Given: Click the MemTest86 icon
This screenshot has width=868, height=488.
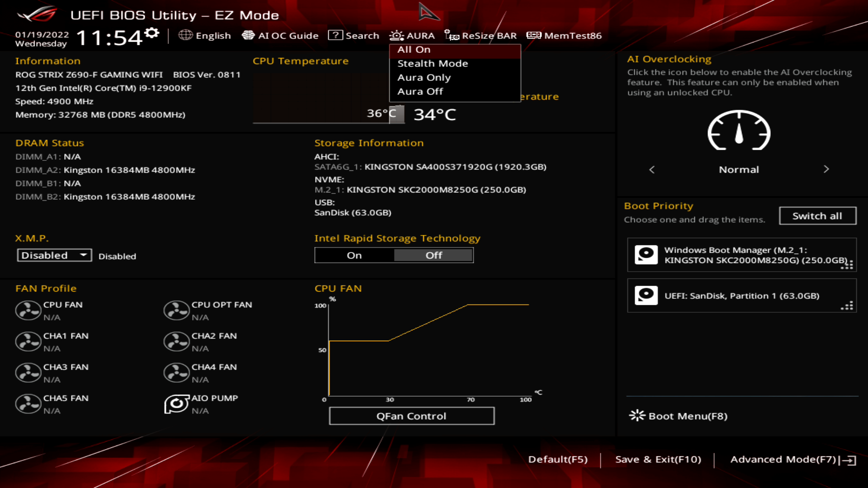Looking at the screenshot, I should tap(534, 36).
